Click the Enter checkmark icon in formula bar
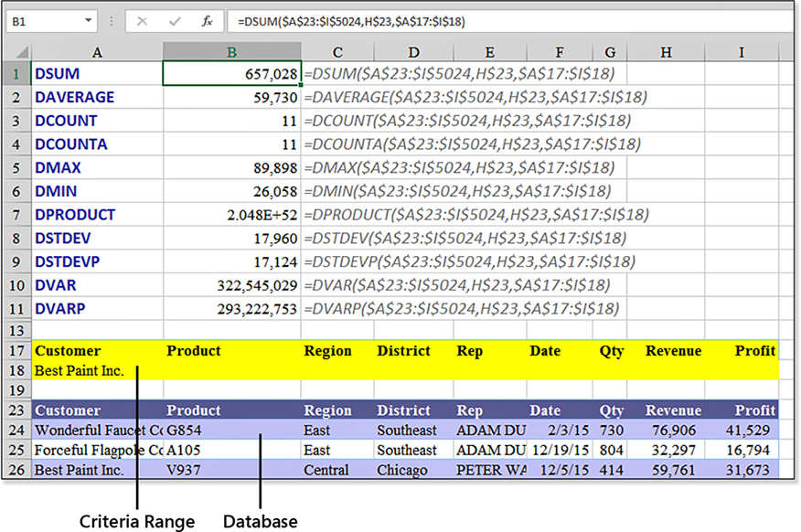The image size is (801, 532). 175,21
